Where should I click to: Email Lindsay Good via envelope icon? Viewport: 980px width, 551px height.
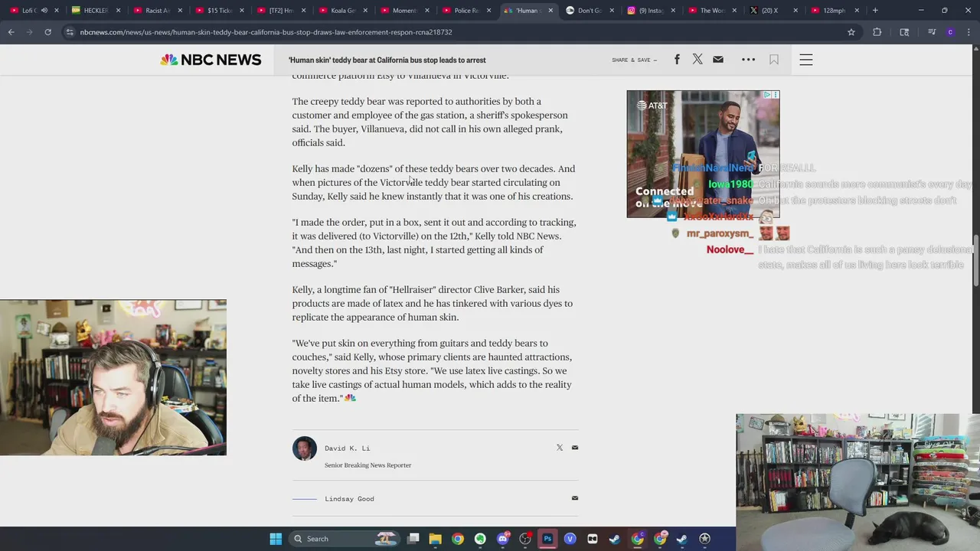tap(575, 498)
